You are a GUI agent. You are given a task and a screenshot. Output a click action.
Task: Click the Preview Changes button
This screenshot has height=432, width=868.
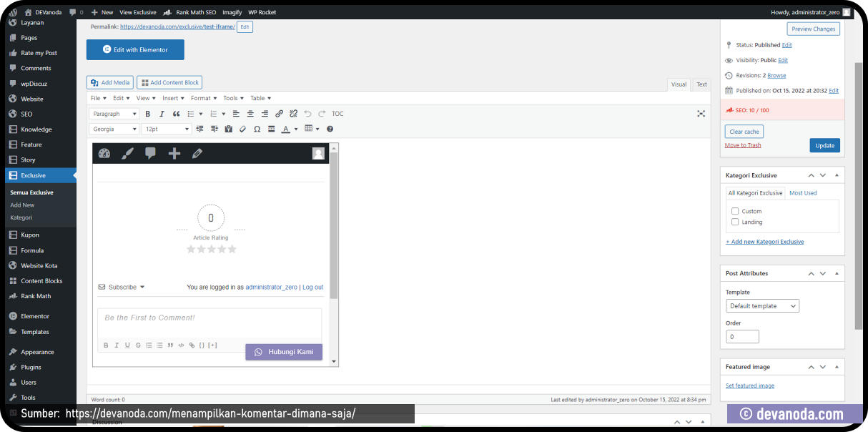point(814,29)
